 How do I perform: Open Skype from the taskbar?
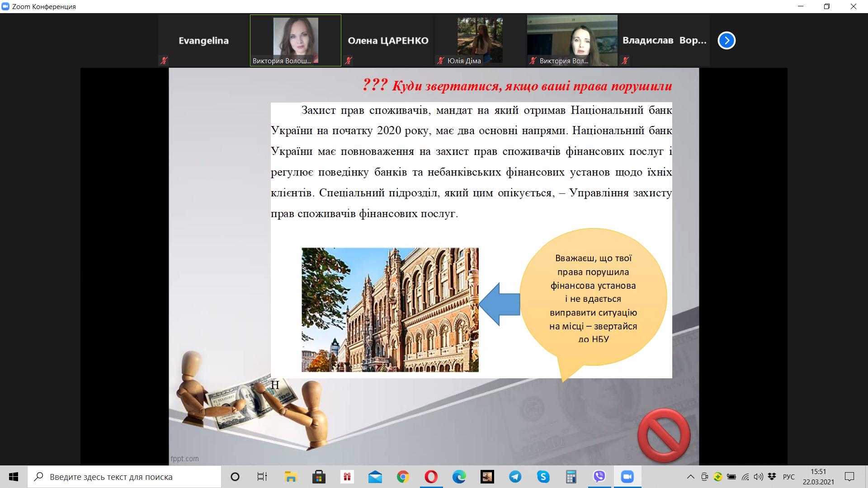click(x=543, y=477)
